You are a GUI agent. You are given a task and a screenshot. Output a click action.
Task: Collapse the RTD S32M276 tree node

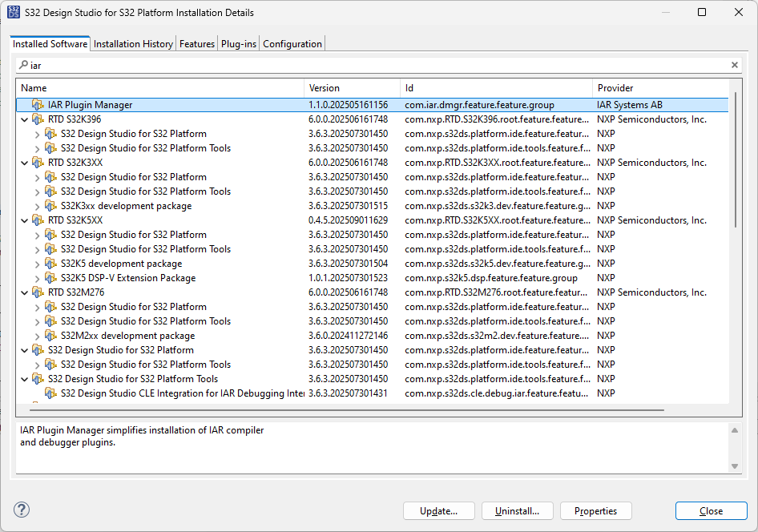point(25,292)
